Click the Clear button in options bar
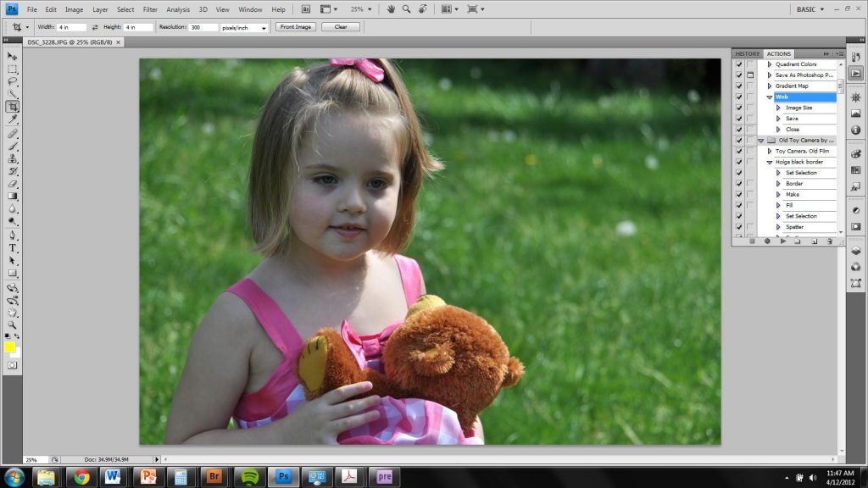 341,27
